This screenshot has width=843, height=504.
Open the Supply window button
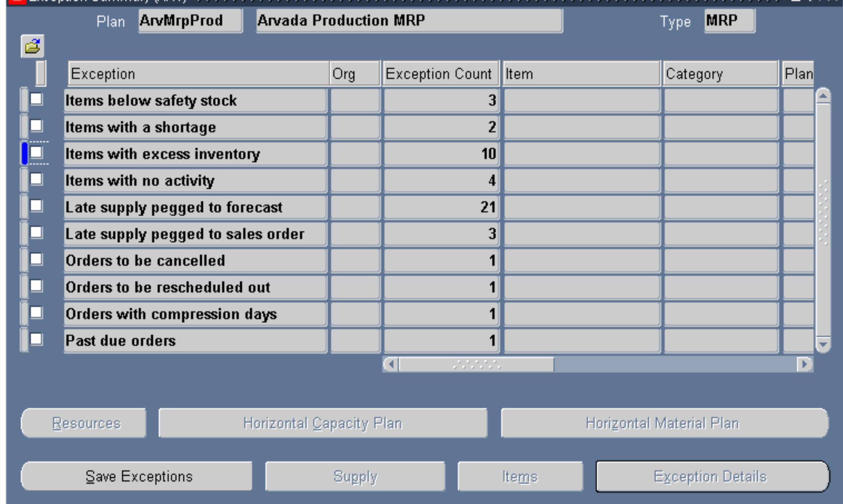point(355,476)
